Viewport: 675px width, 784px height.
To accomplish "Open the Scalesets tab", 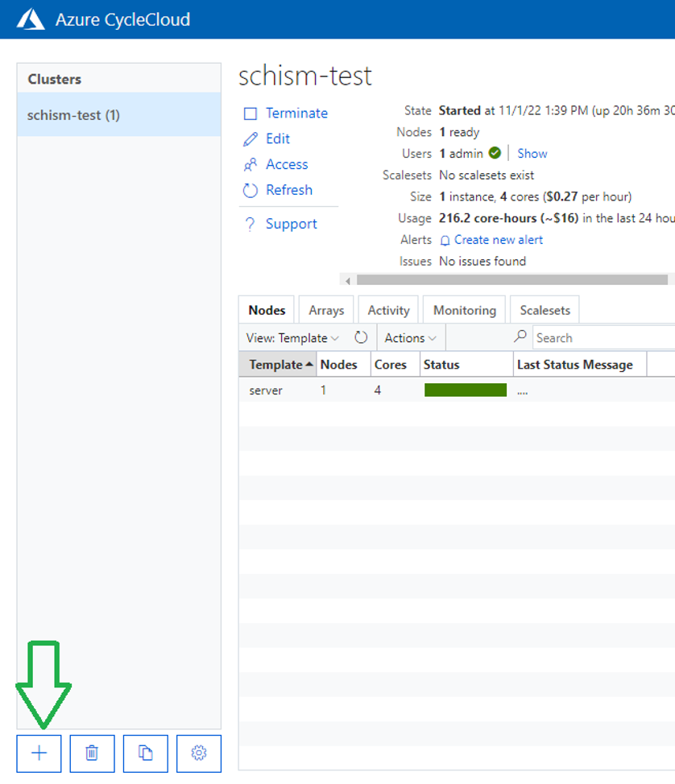I will pos(545,310).
